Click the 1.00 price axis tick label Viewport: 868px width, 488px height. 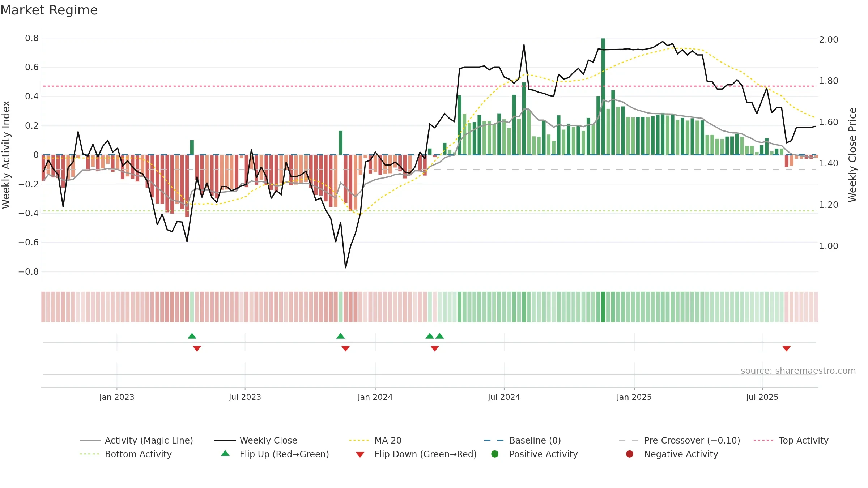[x=829, y=246]
